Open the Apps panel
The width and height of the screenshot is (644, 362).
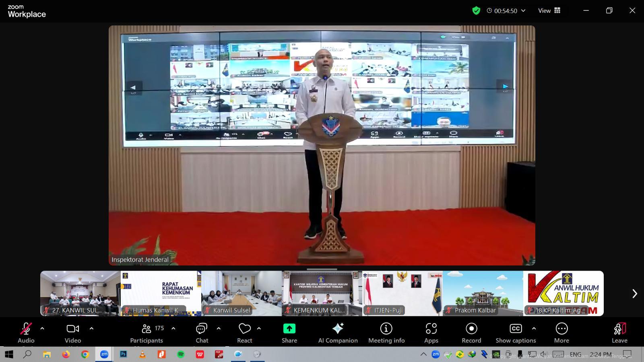(x=431, y=333)
